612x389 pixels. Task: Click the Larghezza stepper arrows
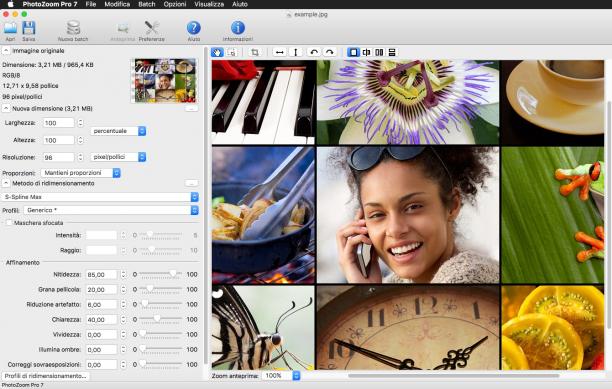tap(80, 123)
